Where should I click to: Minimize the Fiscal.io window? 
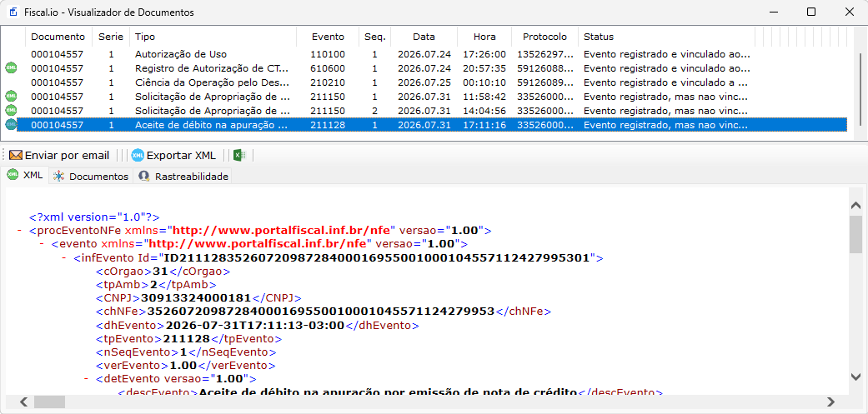773,12
